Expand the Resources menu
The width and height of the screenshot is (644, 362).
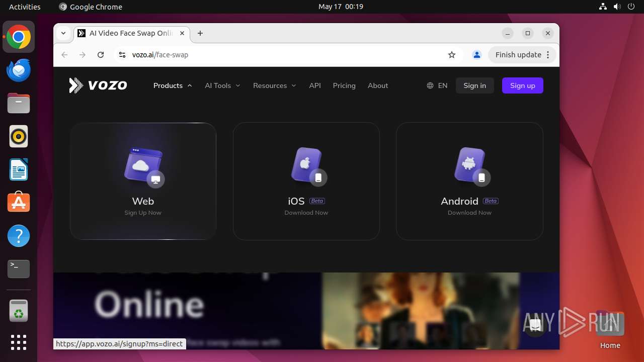tap(275, 85)
